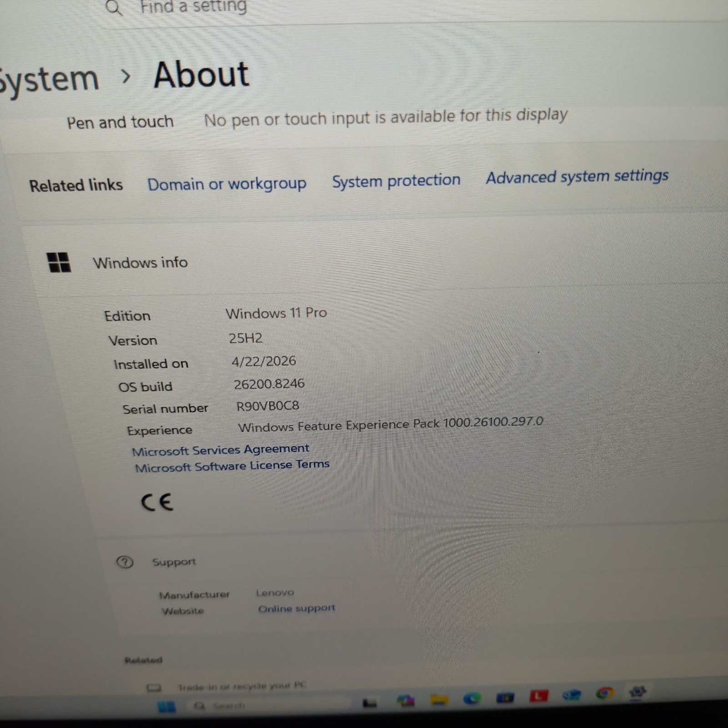
Task: Click the Pen and touch label
Action: pyautogui.click(x=120, y=122)
